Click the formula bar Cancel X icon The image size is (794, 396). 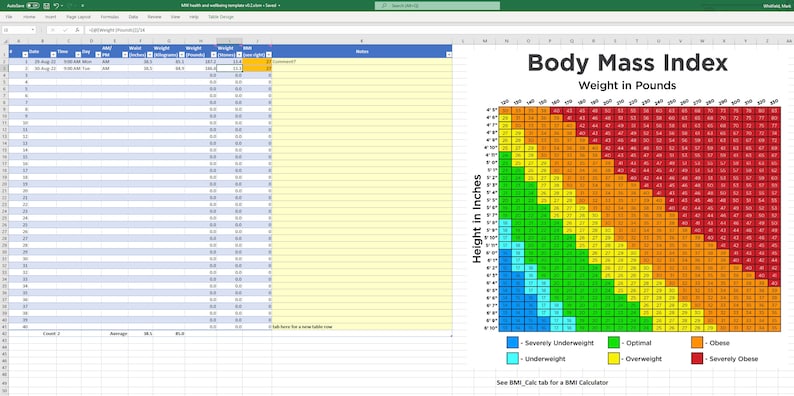pyautogui.click(x=52, y=30)
